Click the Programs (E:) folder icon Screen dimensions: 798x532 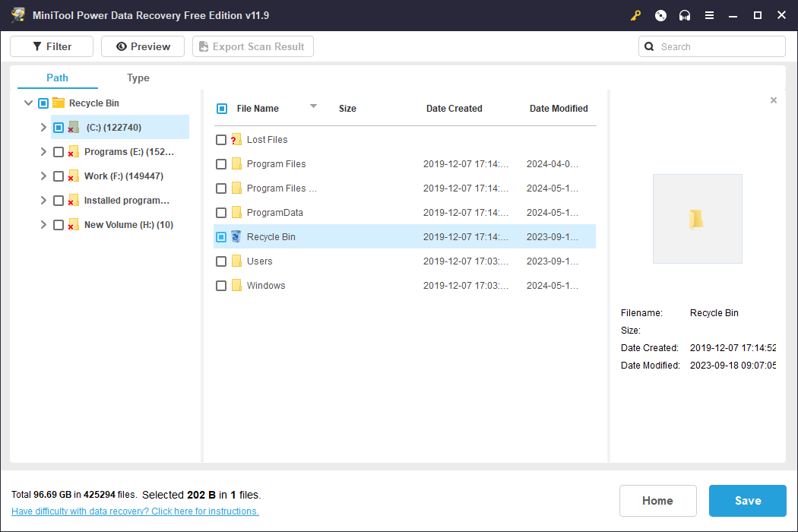click(73, 152)
